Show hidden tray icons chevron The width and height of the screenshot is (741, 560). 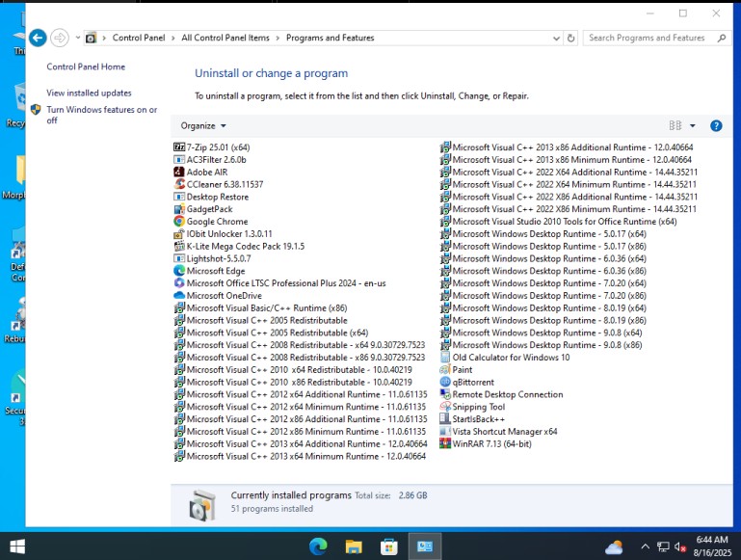[645, 547]
